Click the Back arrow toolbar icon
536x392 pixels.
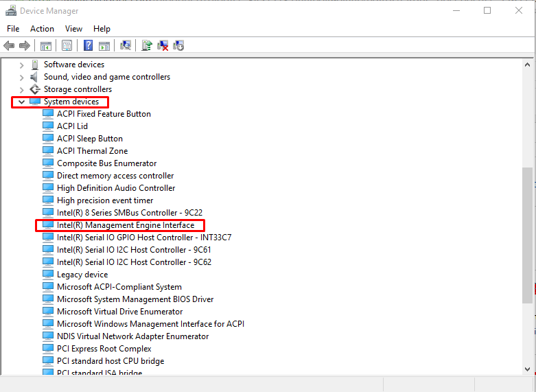9,45
